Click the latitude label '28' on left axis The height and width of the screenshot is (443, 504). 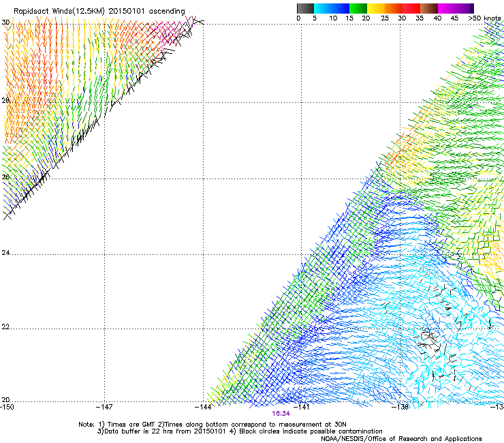(5, 100)
